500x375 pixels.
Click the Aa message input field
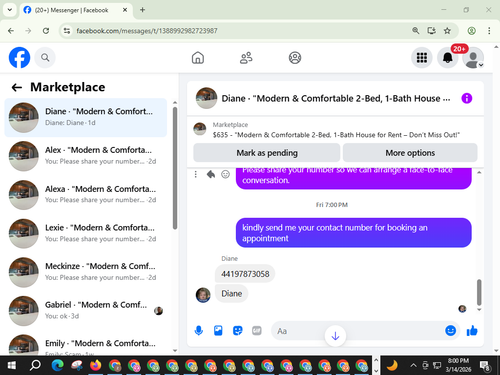(357, 331)
